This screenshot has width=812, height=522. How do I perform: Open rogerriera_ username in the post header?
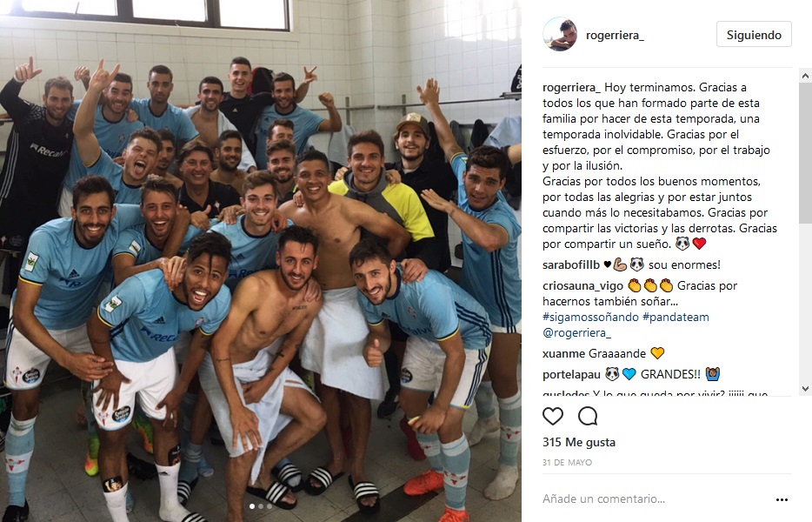coord(615,36)
